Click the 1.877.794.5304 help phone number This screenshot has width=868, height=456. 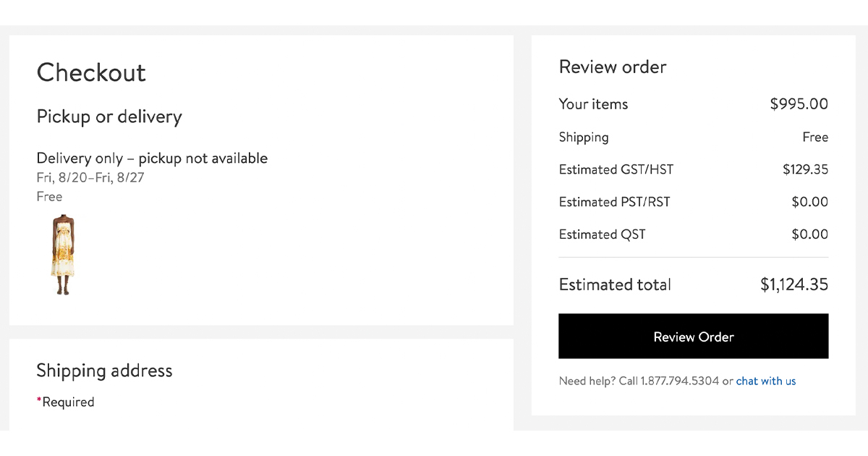(679, 381)
